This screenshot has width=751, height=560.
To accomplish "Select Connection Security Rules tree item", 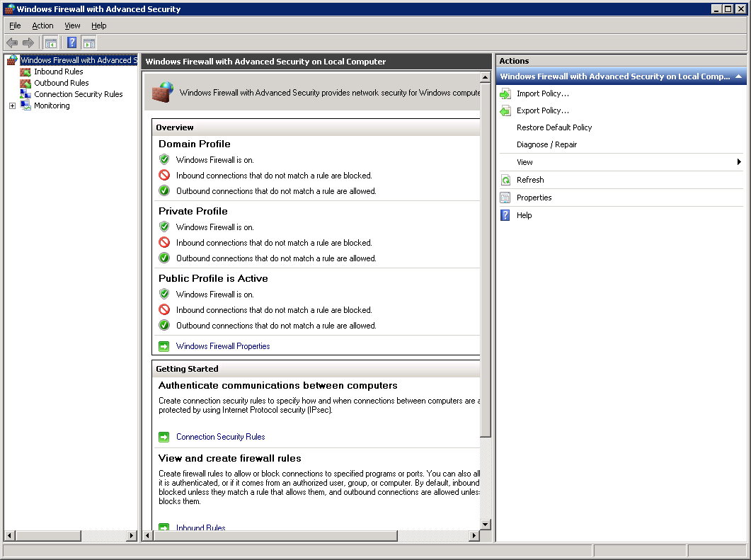I will coord(78,94).
